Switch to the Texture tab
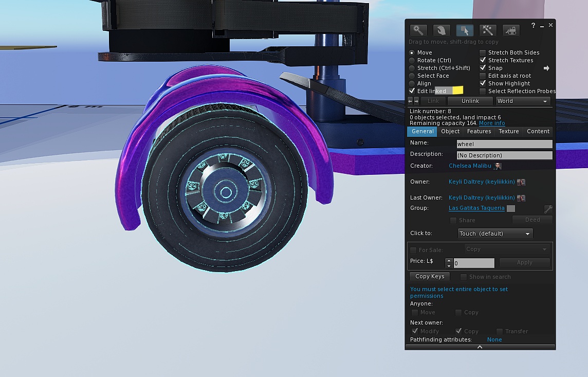The image size is (588, 377). click(508, 132)
